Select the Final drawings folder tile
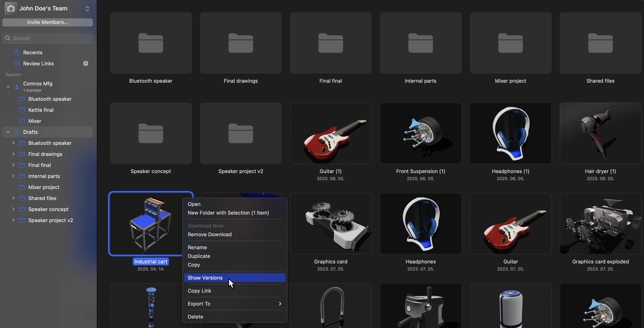This screenshot has height=328, width=644. pos(241,43)
